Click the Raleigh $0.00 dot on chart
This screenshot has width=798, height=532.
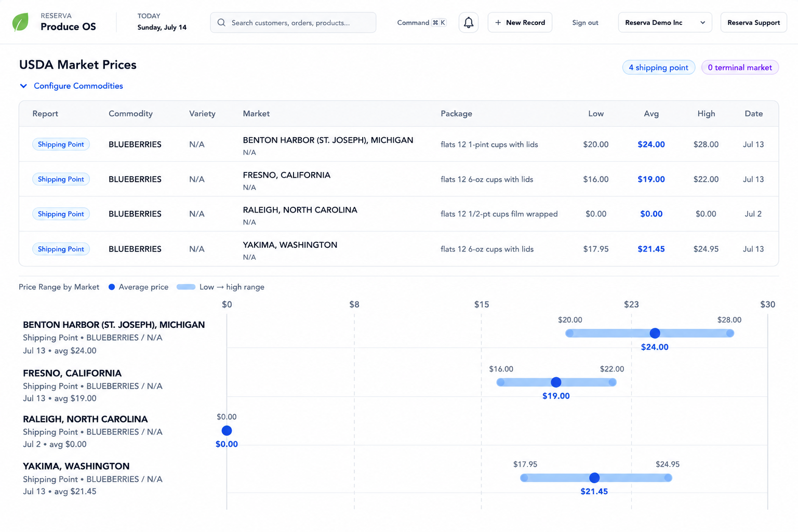coord(227,431)
